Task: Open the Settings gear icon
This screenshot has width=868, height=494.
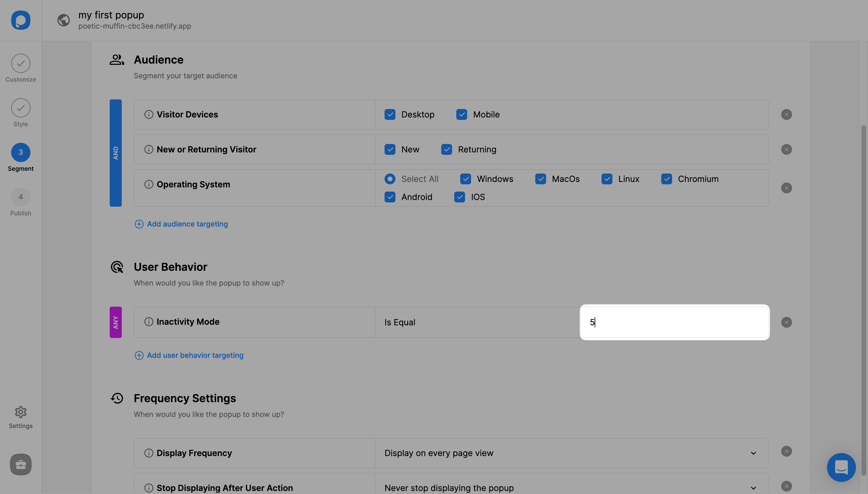Action: tap(20, 411)
